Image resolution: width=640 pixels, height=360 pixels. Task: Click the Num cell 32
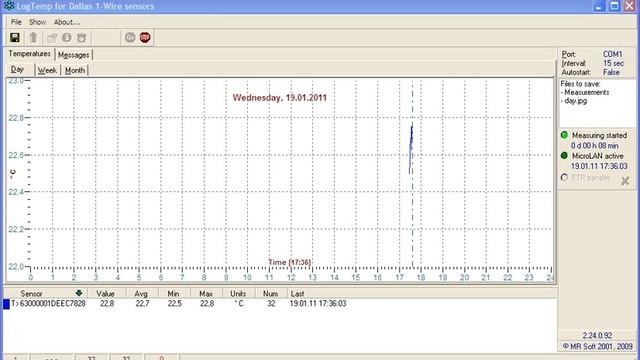[x=271, y=304]
